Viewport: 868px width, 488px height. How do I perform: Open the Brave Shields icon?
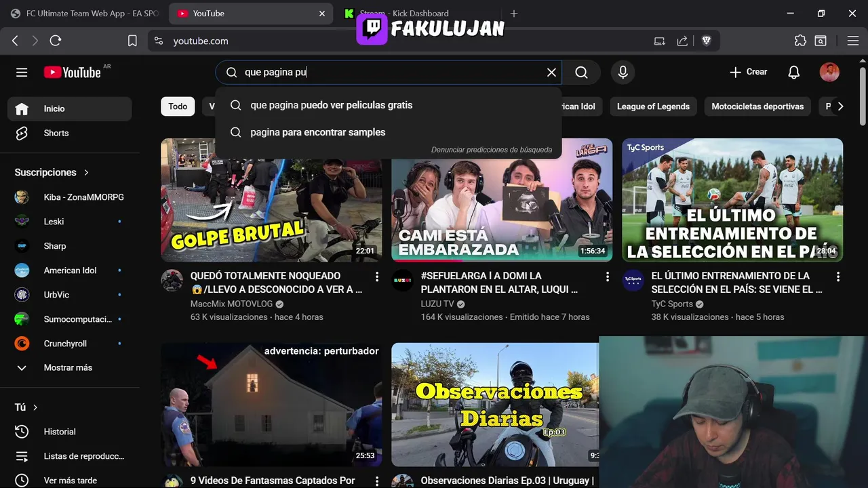706,41
